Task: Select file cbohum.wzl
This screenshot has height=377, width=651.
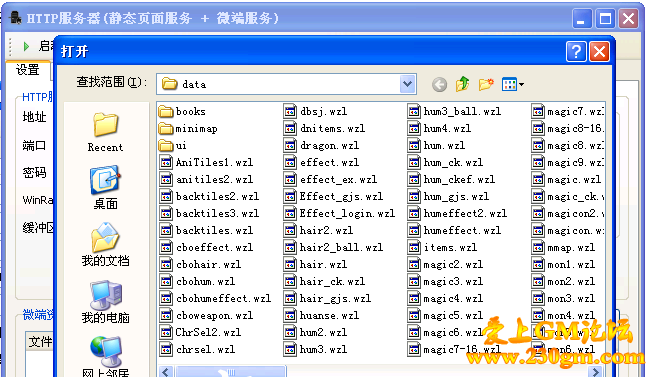Action: coord(198,282)
